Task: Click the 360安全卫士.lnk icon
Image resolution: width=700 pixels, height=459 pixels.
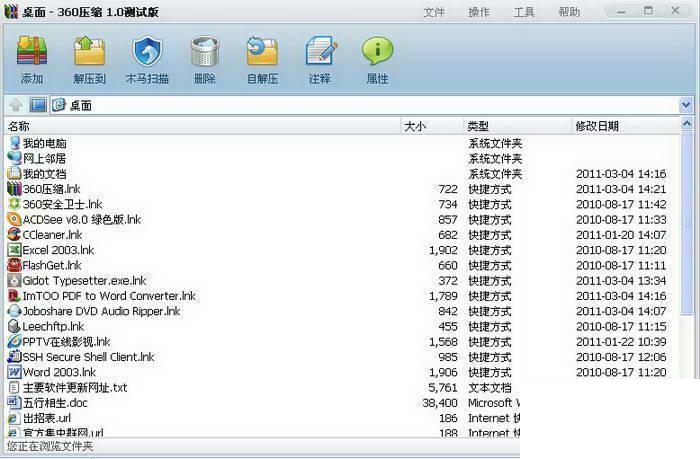Action: coord(14,204)
